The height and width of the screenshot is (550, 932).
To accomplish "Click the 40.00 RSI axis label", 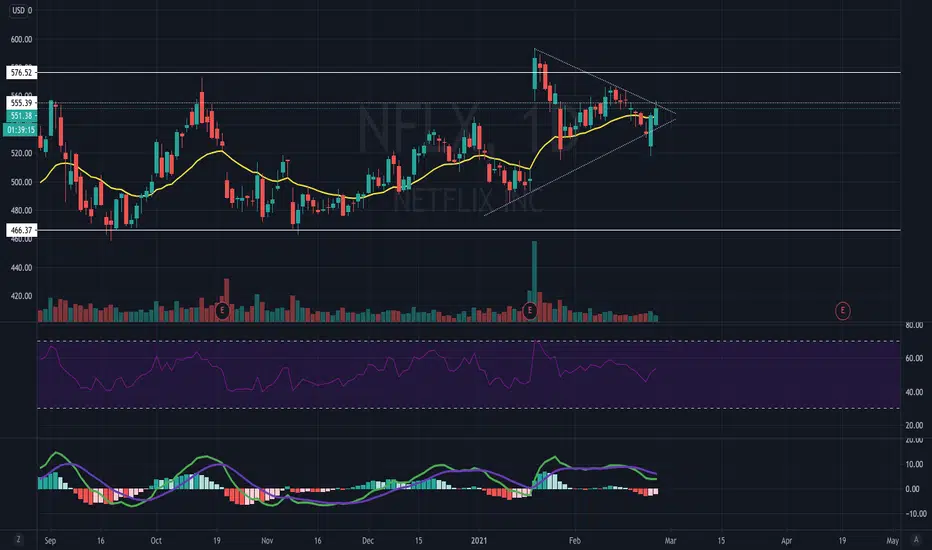I will pos(914,392).
